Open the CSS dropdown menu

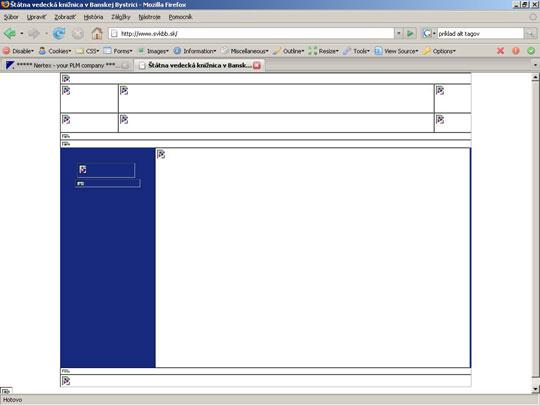click(88, 51)
